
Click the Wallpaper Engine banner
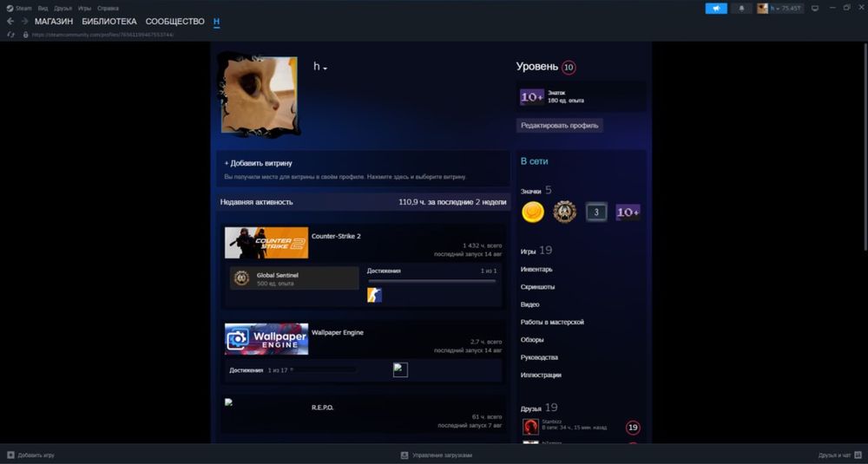pyautogui.click(x=266, y=339)
